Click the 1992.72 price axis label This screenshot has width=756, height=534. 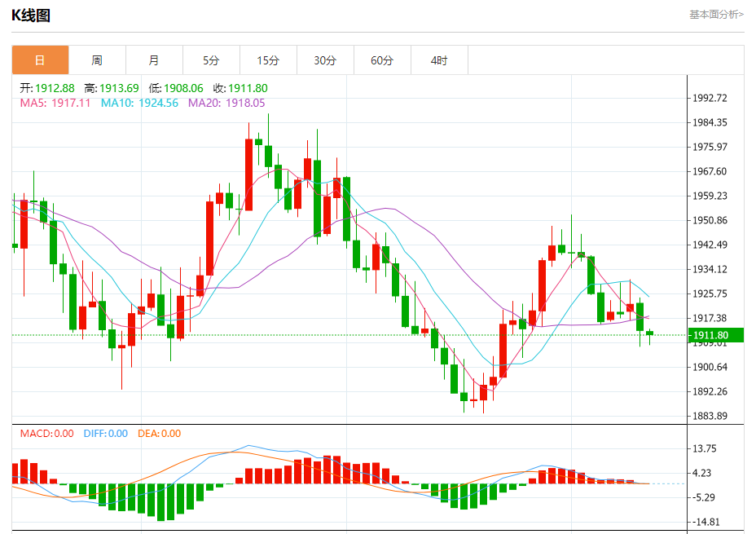(710, 99)
